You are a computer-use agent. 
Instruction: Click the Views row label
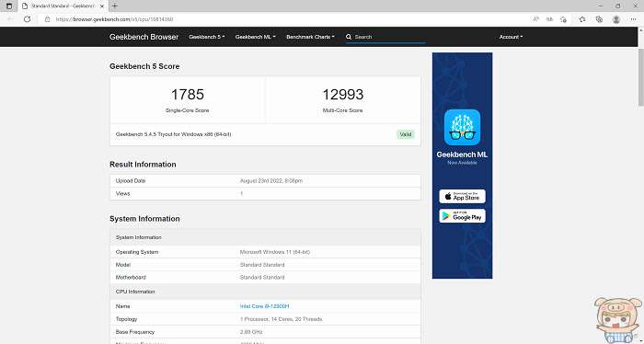pos(122,193)
